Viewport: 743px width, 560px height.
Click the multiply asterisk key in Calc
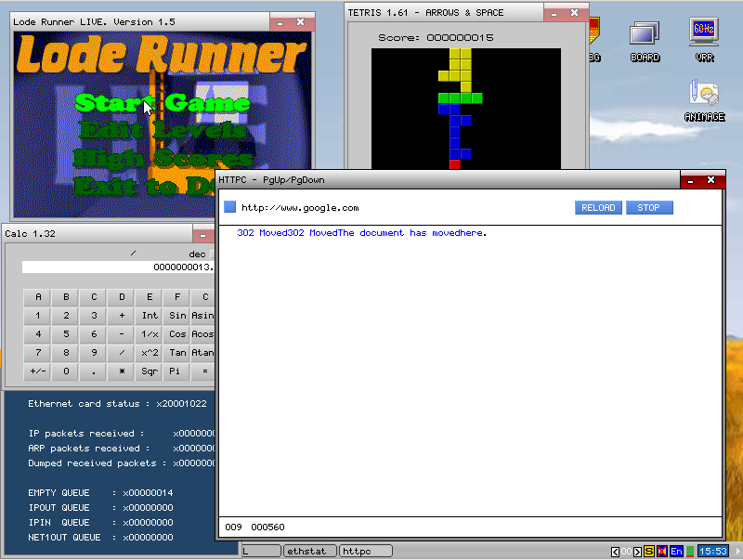click(x=122, y=371)
